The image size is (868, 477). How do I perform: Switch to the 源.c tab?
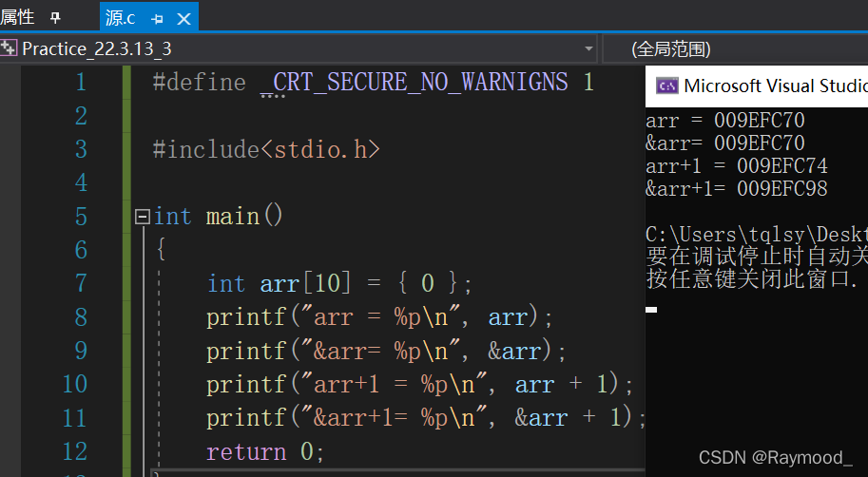(x=120, y=18)
